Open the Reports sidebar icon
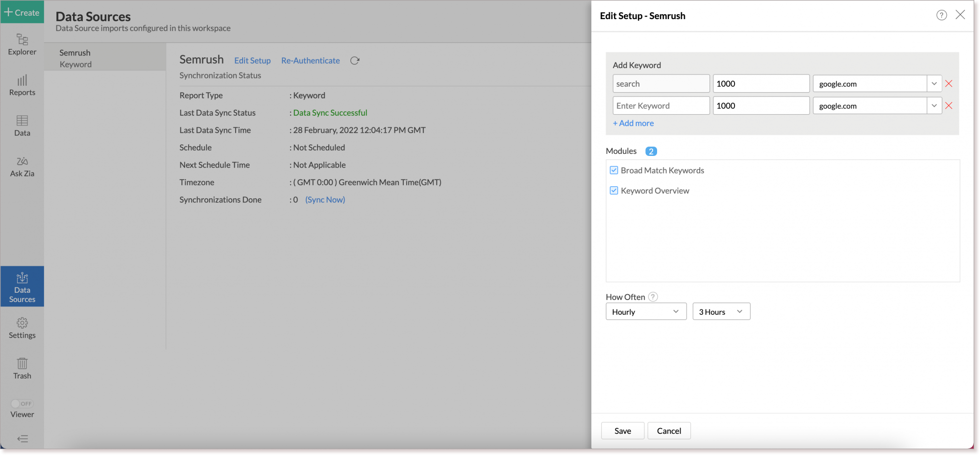The image size is (980, 455). pos(22,85)
